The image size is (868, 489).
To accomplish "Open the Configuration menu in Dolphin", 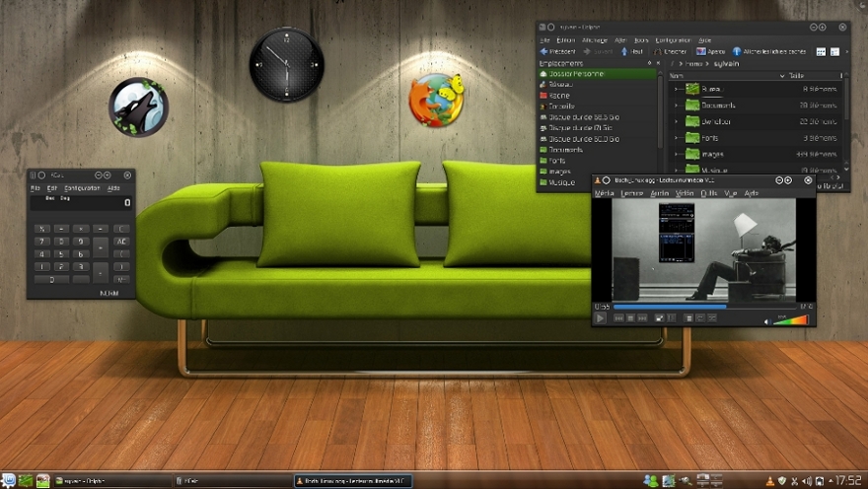I will 673,39.
